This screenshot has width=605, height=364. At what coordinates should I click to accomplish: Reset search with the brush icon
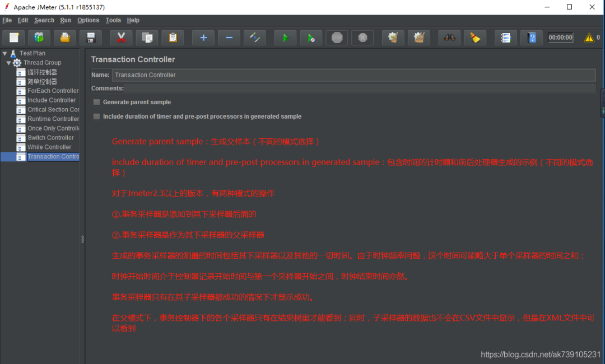[475, 38]
